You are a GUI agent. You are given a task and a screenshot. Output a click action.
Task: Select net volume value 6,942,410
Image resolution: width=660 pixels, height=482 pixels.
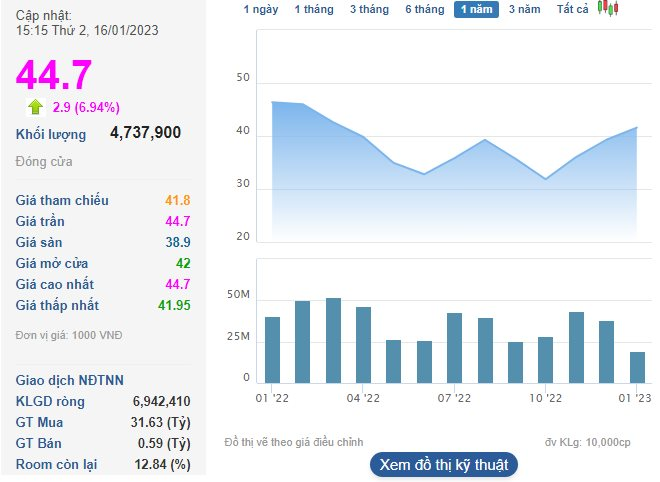coord(161,402)
